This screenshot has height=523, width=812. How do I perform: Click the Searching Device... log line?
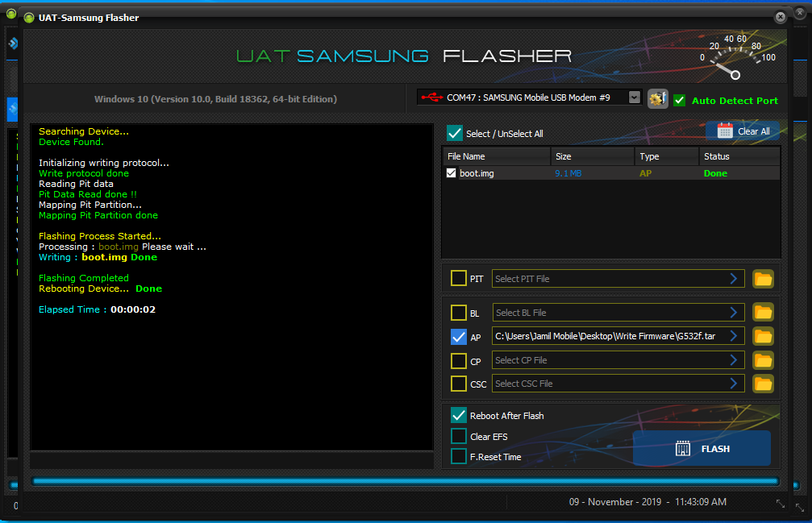pyautogui.click(x=83, y=131)
